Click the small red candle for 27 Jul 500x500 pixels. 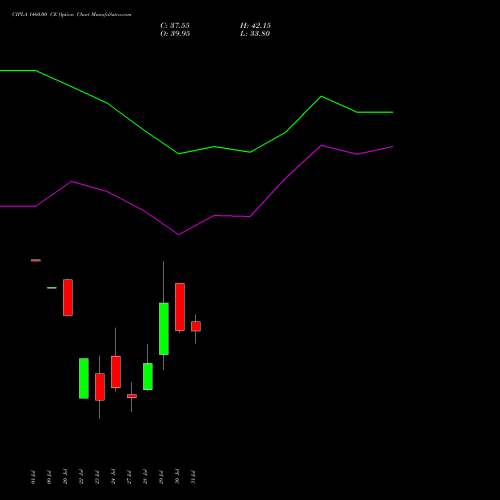tap(132, 396)
